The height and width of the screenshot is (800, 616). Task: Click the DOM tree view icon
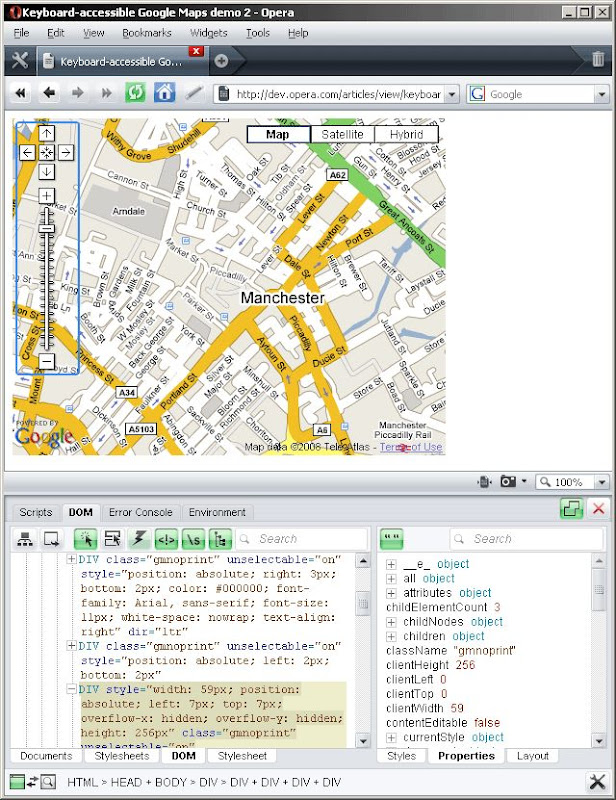click(24, 539)
